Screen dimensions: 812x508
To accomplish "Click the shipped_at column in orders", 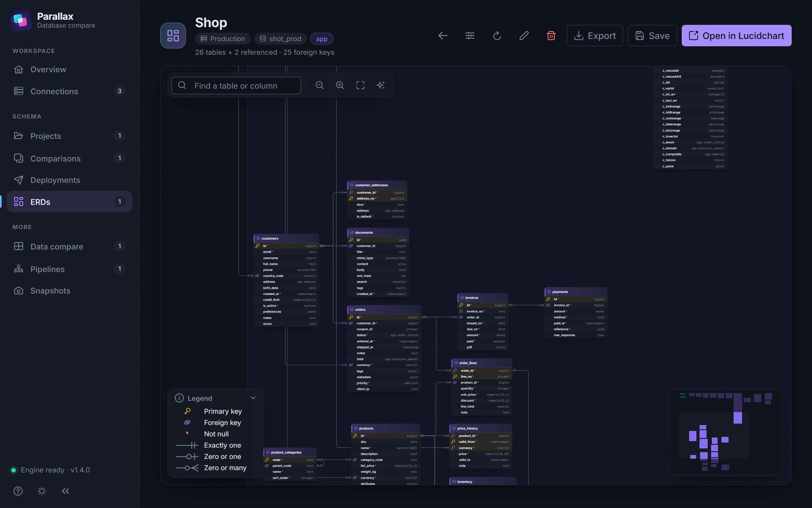I will point(384,347).
